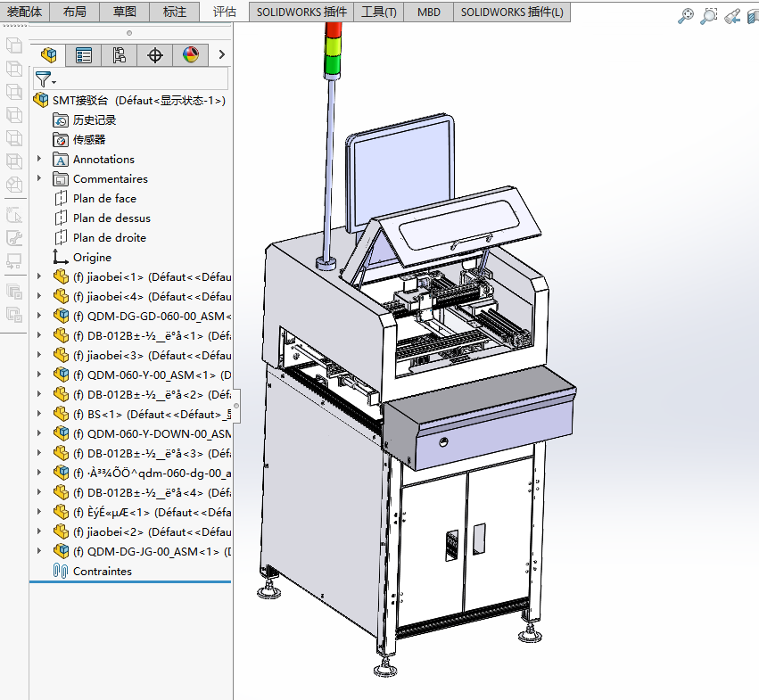Open the DimXpertManager crosshair tab

(155, 55)
